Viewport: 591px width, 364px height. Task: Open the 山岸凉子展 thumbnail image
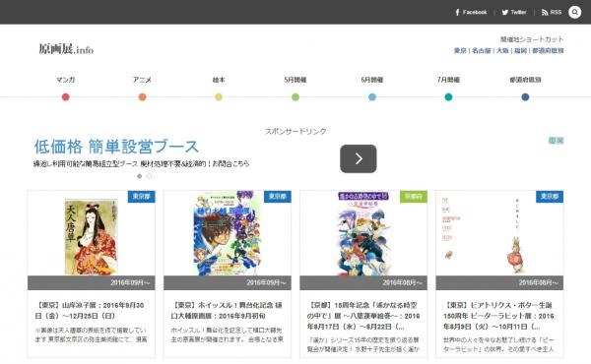pyautogui.click(x=92, y=236)
